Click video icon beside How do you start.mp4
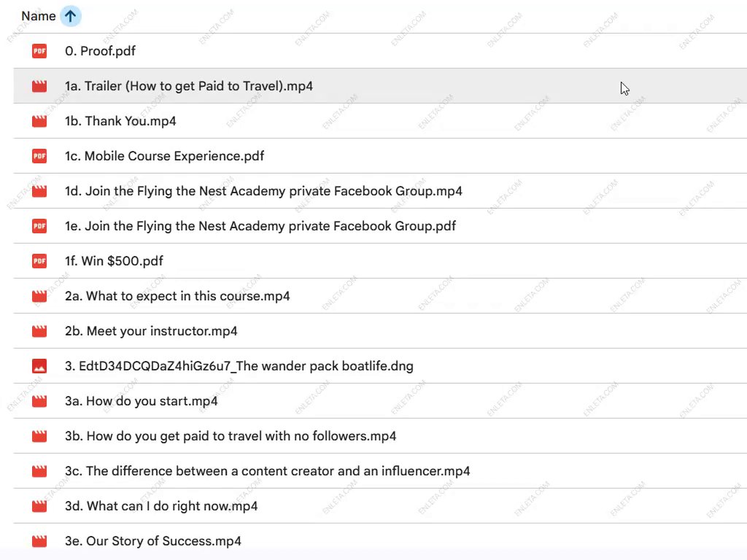Image resolution: width=747 pixels, height=560 pixels. pyautogui.click(x=39, y=401)
